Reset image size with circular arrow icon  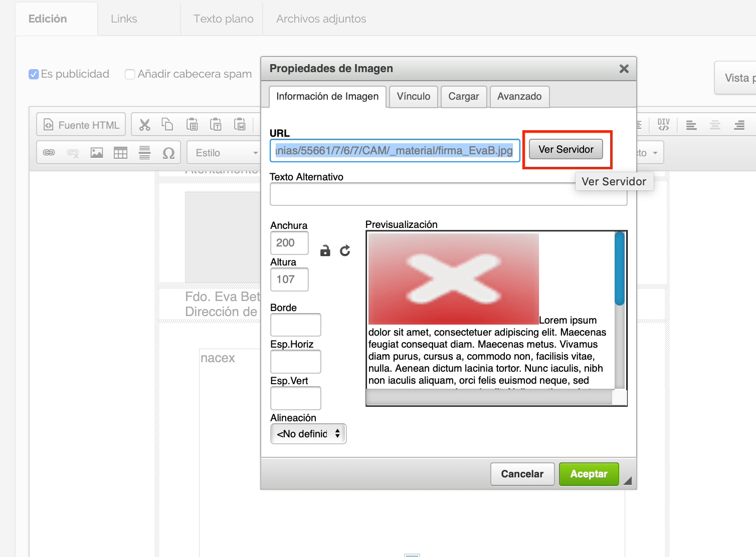(345, 250)
